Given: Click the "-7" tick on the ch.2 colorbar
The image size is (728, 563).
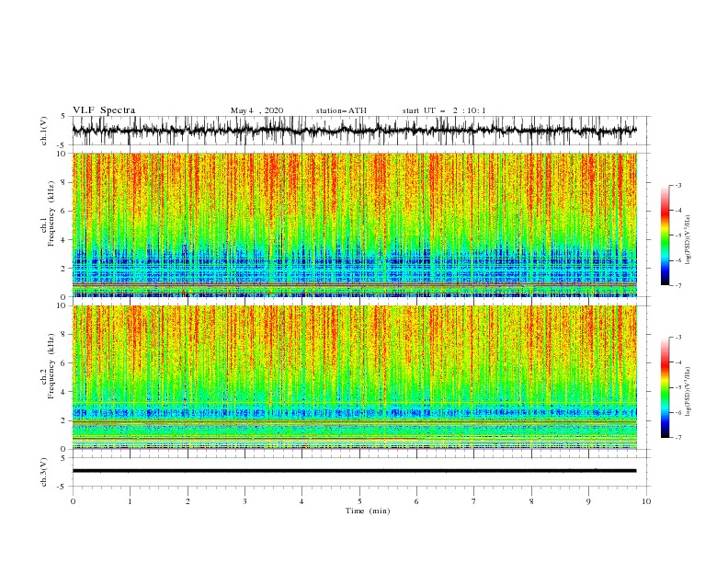Looking at the screenshot, I should tap(677, 438).
